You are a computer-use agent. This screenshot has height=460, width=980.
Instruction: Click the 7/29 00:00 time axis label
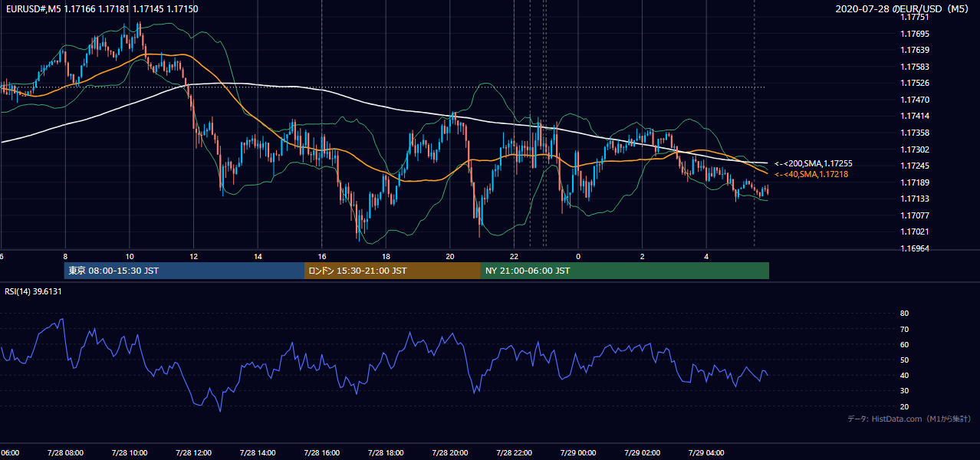578,453
